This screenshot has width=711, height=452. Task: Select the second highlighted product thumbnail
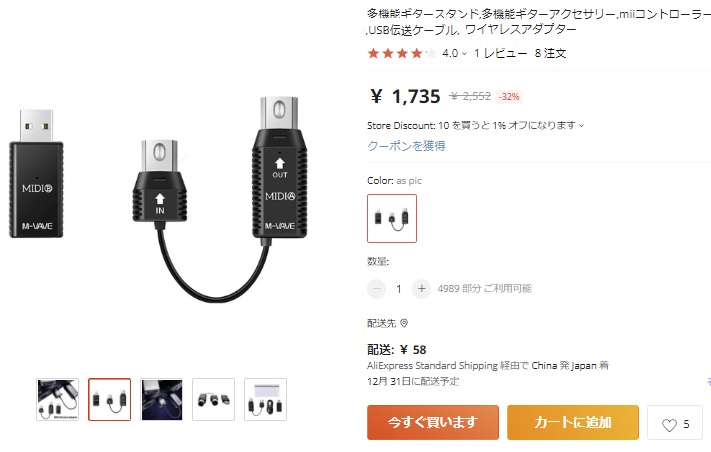click(109, 399)
